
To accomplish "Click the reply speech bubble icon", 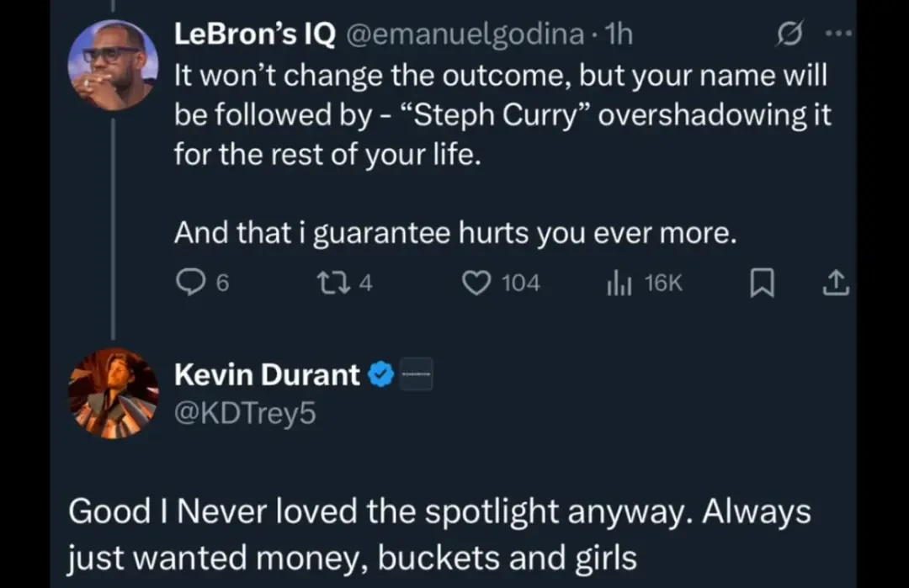I will [x=190, y=283].
